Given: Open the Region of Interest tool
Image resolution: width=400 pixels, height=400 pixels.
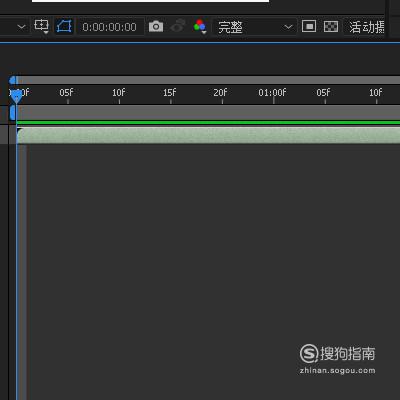Looking at the screenshot, I should pyautogui.click(x=42, y=26).
